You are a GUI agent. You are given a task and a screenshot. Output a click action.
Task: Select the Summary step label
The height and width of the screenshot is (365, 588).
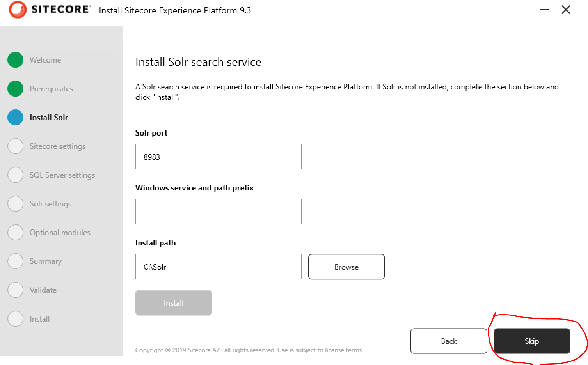click(x=46, y=261)
